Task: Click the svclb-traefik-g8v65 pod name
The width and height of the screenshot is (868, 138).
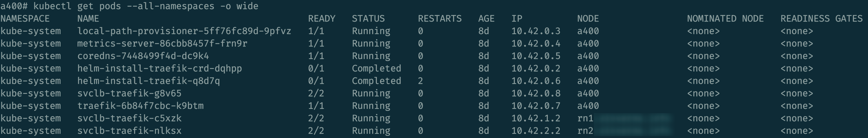Action: [x=129, y=93]
